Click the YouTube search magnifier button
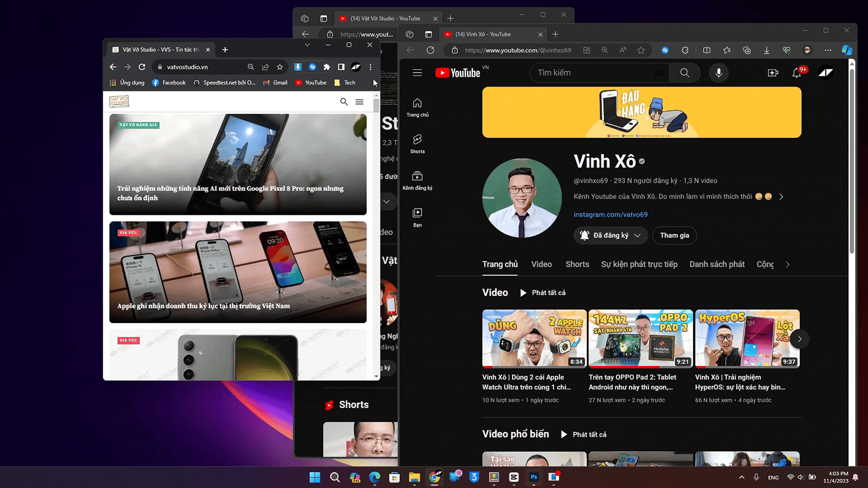 pyautogui.click(x=685, y=73)
